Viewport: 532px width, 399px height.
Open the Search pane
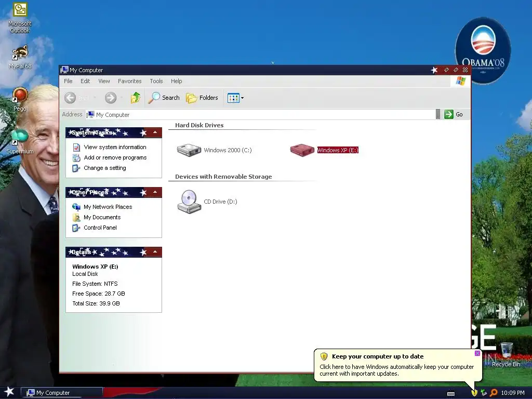coord(164,98)
